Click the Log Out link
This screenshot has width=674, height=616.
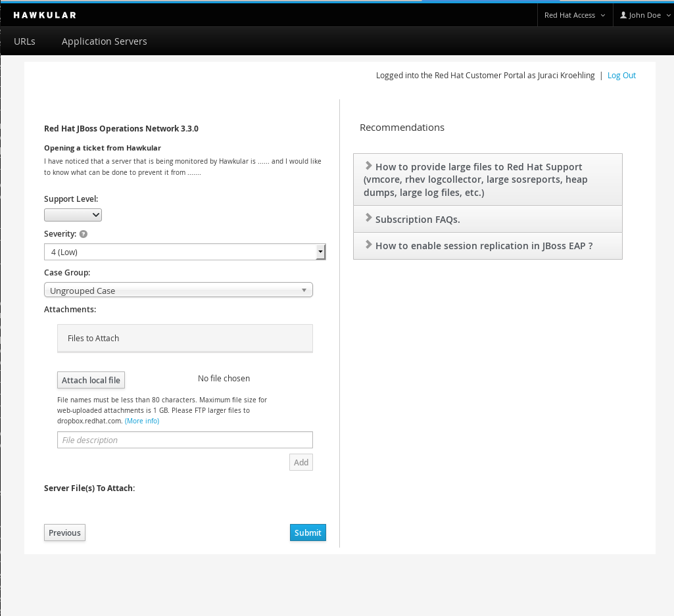(621, 76)
